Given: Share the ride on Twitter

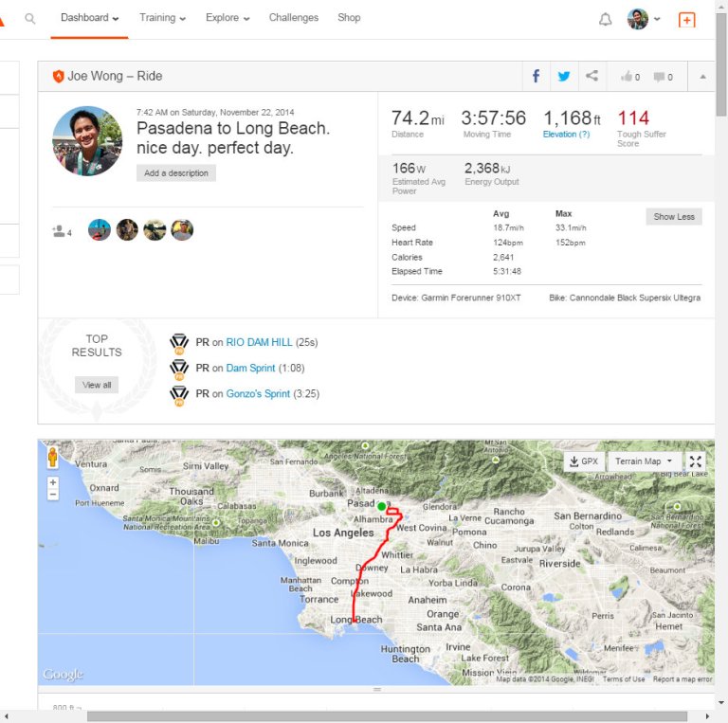Looking at the screenshot, I should coord(564,77).
